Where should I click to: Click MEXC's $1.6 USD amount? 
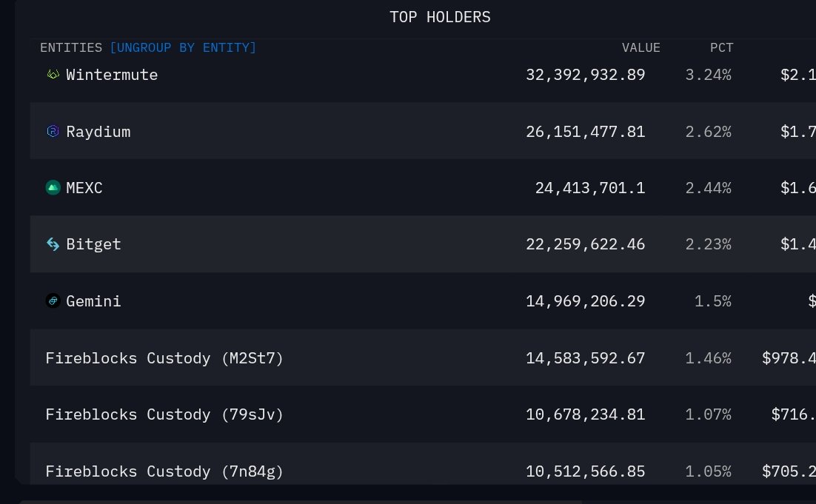[798, 188]
